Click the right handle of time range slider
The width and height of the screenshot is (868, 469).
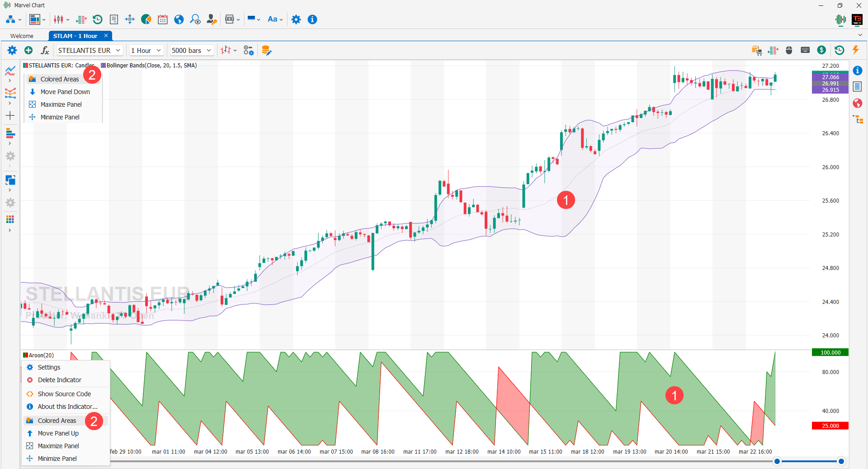[x=841, y=461]
